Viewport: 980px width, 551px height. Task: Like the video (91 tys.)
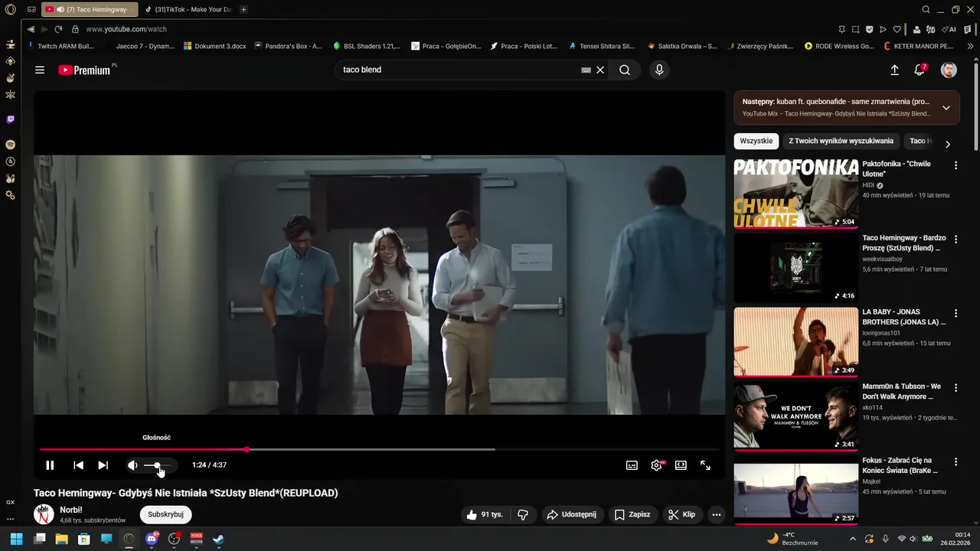tap(485, 514)
